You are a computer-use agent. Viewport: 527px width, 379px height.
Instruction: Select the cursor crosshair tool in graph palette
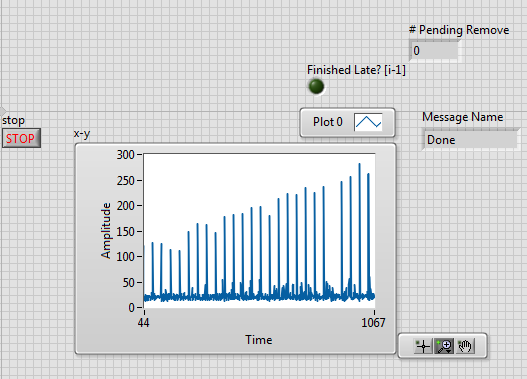click(x=423, y=346)
